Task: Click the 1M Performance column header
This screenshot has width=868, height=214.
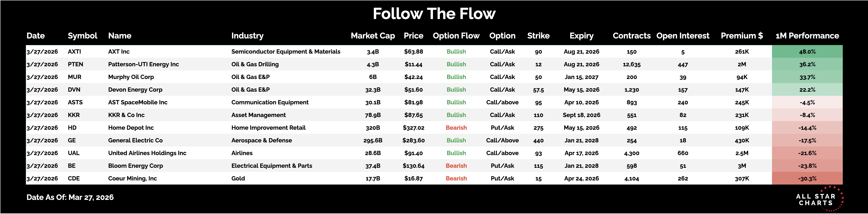Action: [807, 36]
